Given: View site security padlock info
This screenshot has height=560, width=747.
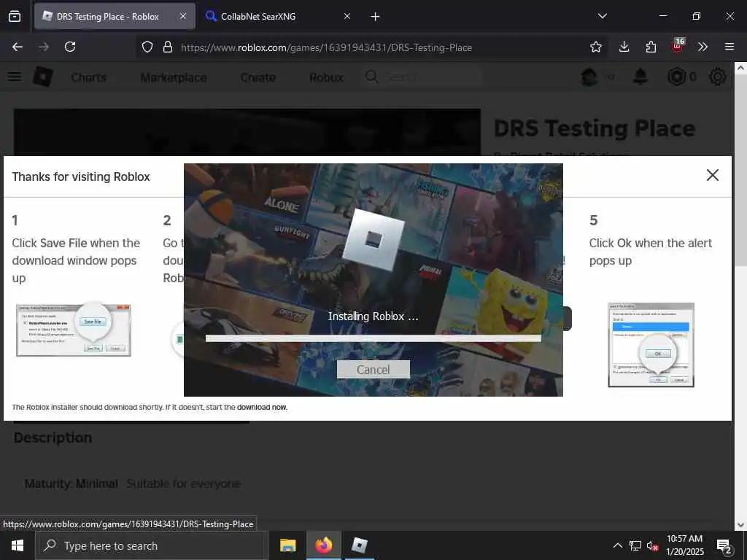Looking at the screenshot, I should [x=168, y=47].
